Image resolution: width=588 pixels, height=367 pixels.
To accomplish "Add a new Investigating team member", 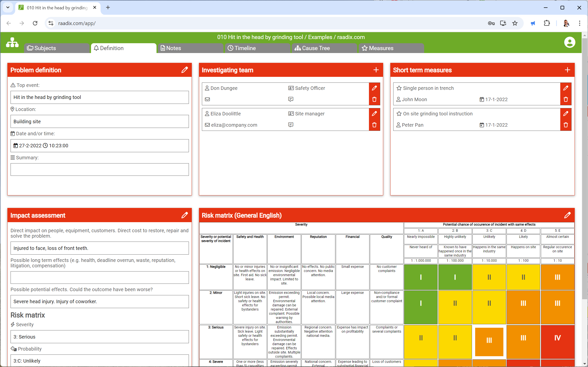I will (x=376, y=70).
